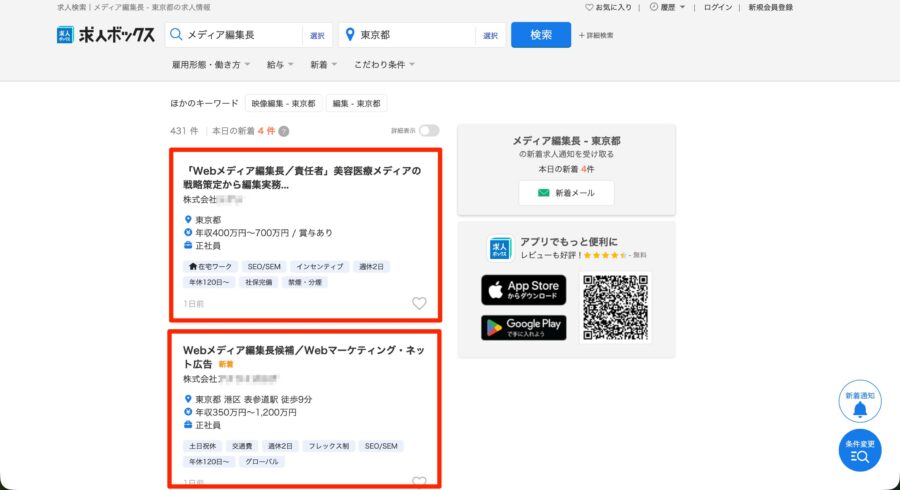This screenshot has width=900, height=490.
Task: Open the Google Play badge
Action: (523, 328)
